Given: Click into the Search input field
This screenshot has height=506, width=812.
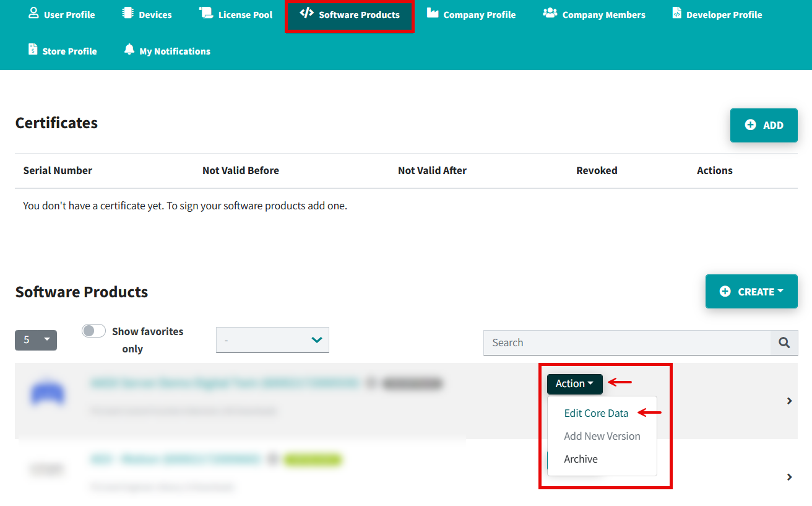Looking at the screenshot, I should point(626,342).
